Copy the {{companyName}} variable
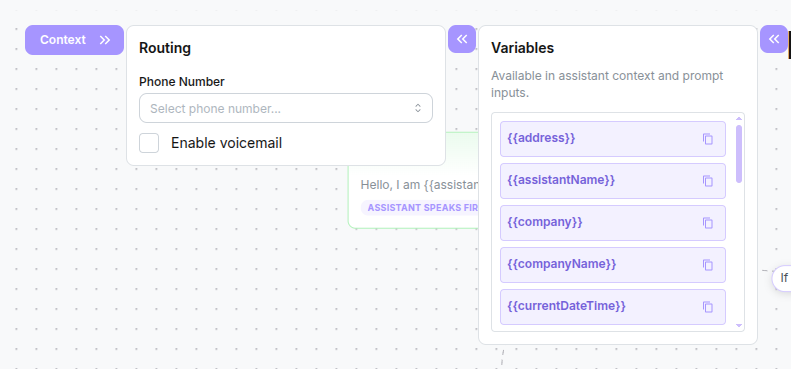The width and height of the screenshot is (791, 369). click(708, 265)
